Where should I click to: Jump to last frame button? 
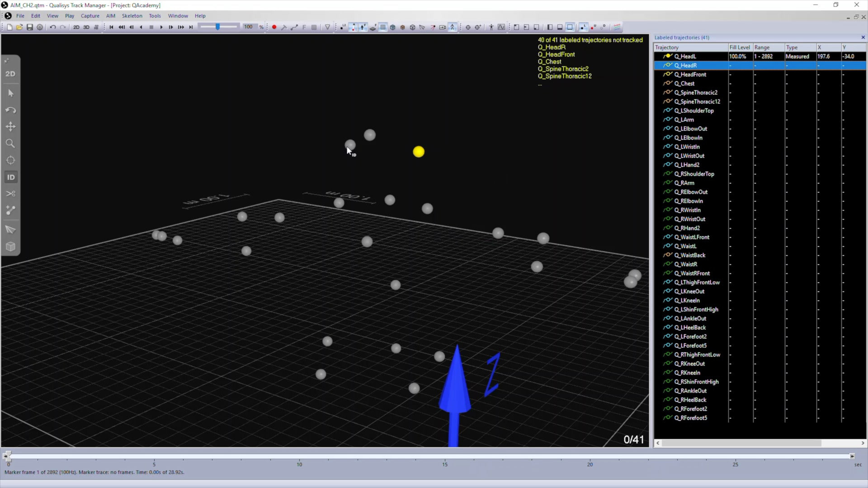pos(191,27)
